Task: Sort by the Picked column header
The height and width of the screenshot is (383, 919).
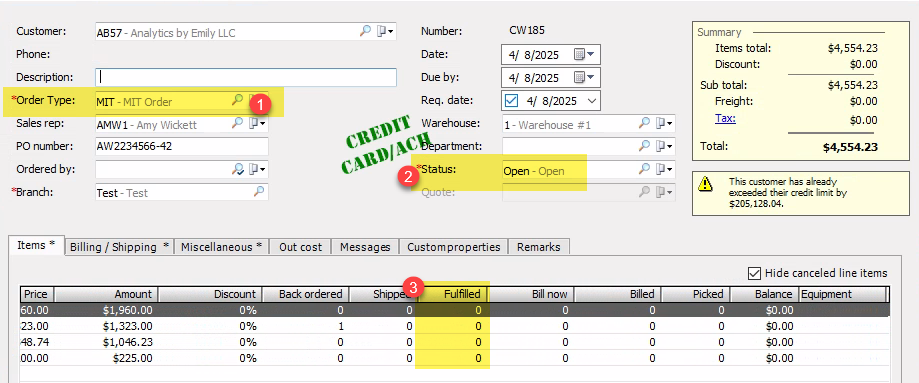Action: coord(696,294)
